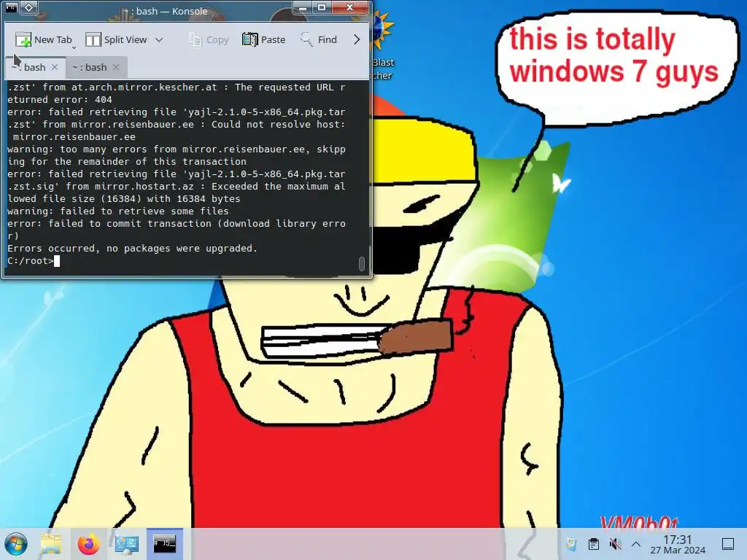
Task: Expand the New Tab dropdown arrow
Action: pos(74,47)
